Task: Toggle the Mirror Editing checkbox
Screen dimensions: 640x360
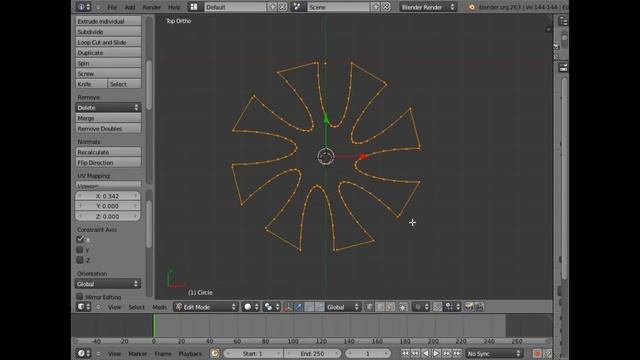Action: [80, 296]
